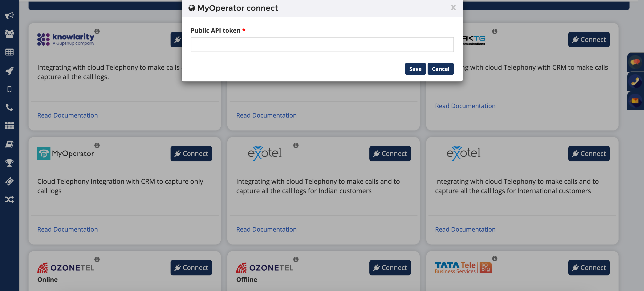
Task: Connect Exotel for International customers
Action: pos(588,153)
